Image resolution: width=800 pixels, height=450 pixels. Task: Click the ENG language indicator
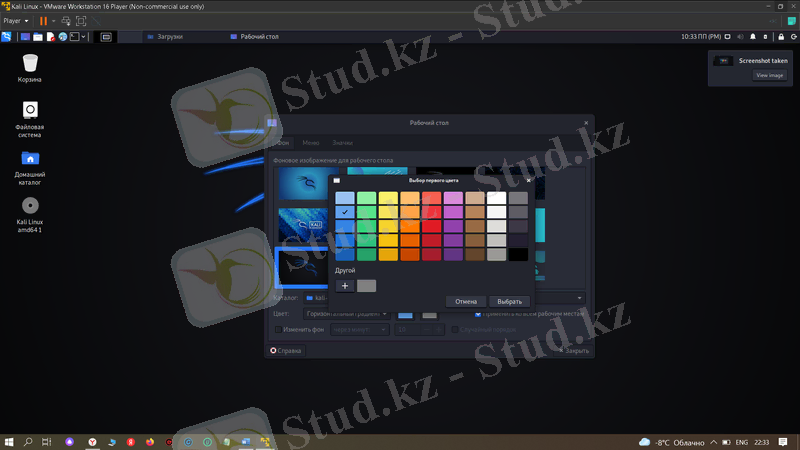tap(741, 442)
